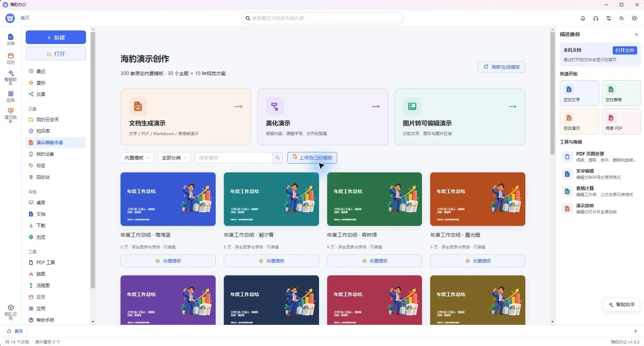Image resolution: width=644 pixels, height=346 pixels.
Task: Open 脑图 tool in the sidebar
Action: click(56, 274)
